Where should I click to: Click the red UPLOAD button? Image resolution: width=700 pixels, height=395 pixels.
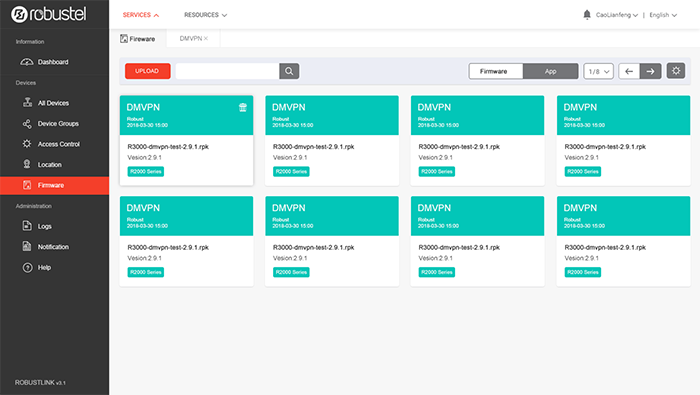click(x=147, y=71)
